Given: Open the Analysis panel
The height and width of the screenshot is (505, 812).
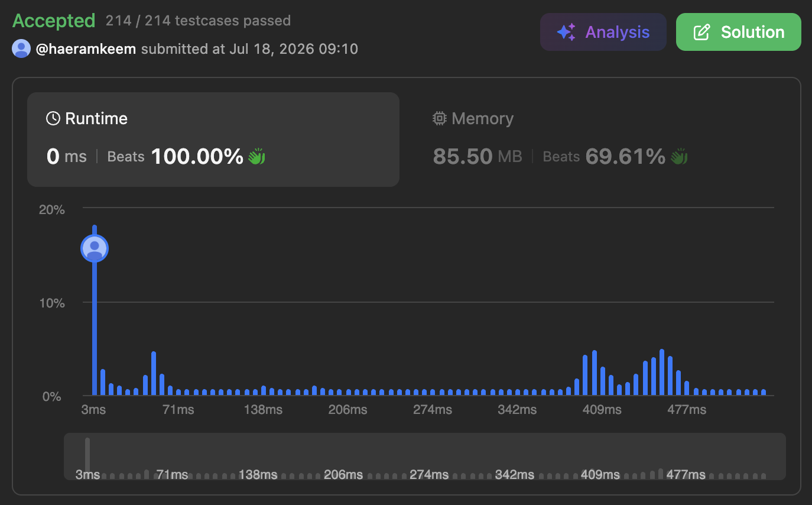Looking at the screenshot, I should [603, 32].
